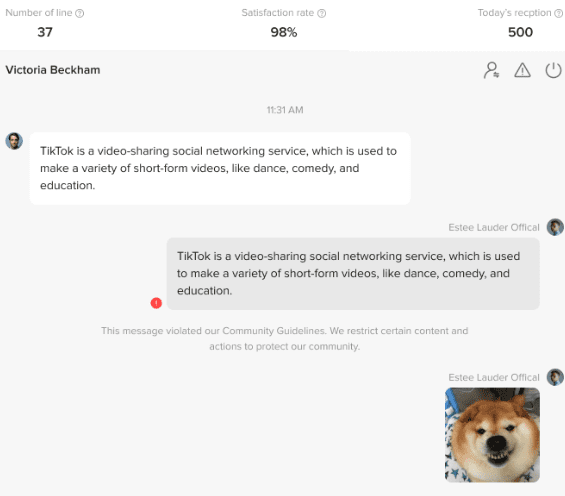The height and width of the screenshot is (496, 565).
Task: Click Victoria Beckham's avatar beside her message
Action: 14,141
